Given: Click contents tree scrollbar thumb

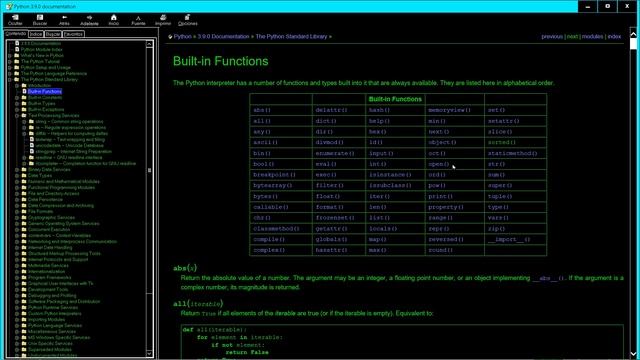Looking at the screenshot, I should pos(149,170).
